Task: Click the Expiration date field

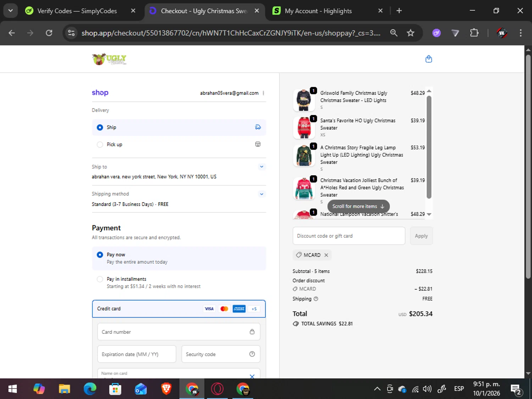Action: [137, 354]
